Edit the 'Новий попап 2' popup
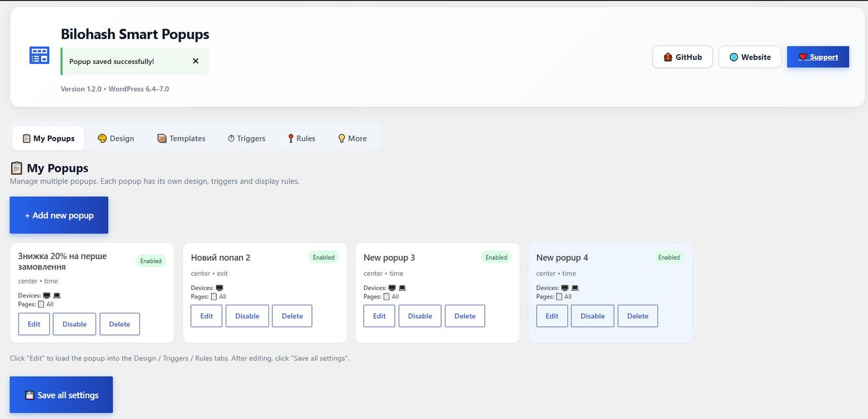868x419 pixels. tap(207, 316)
